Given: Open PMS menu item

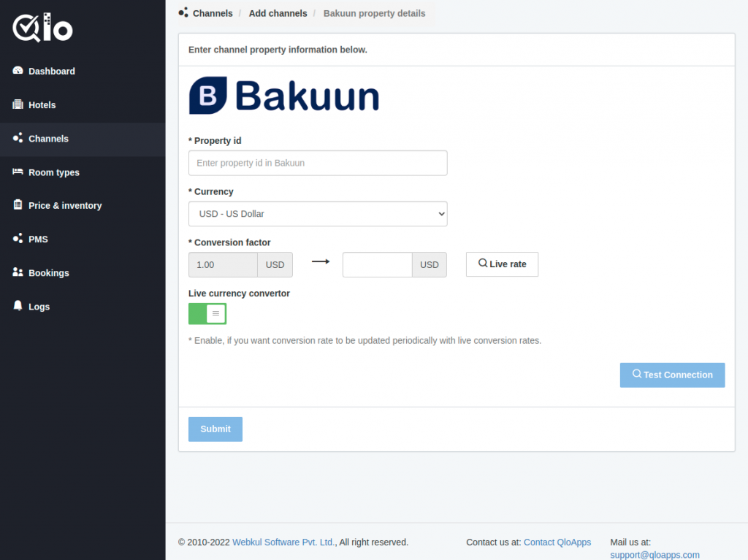Looking at the screenshot, I should click(x=38, y=239).
